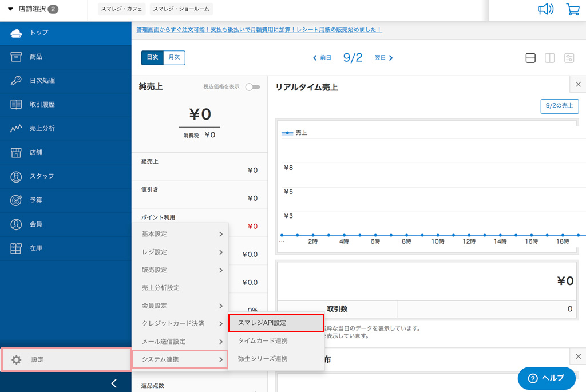Open the blue announcement link at top

point(259,30)
